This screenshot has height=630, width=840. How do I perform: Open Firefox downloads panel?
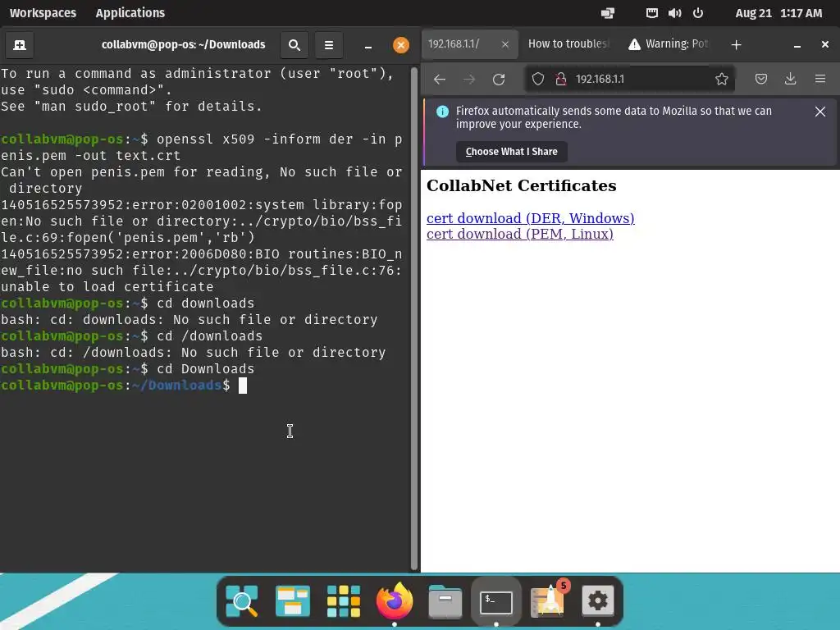pyautogui.click(x=790, y=80)
